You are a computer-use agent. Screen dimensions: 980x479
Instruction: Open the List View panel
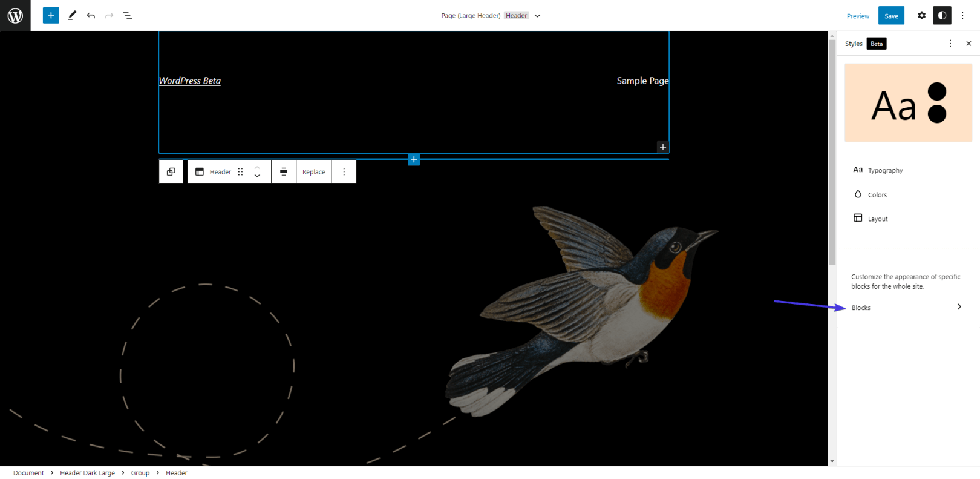click(128, 16)
